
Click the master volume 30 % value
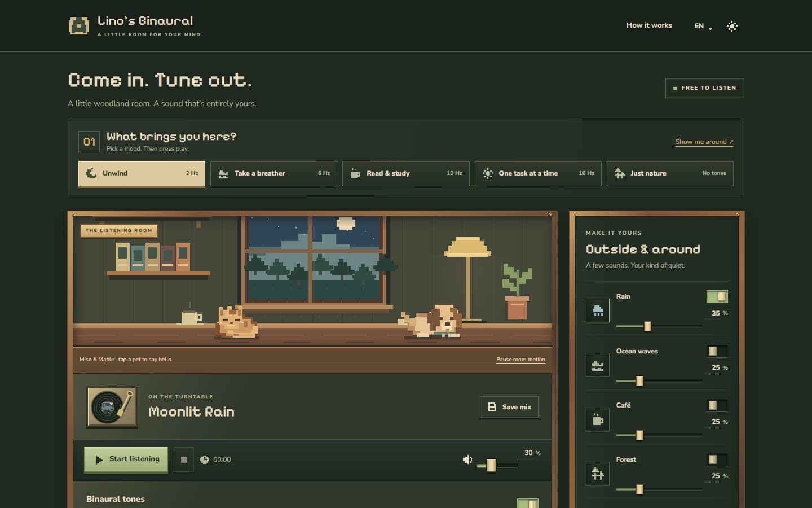click(532, 453)
